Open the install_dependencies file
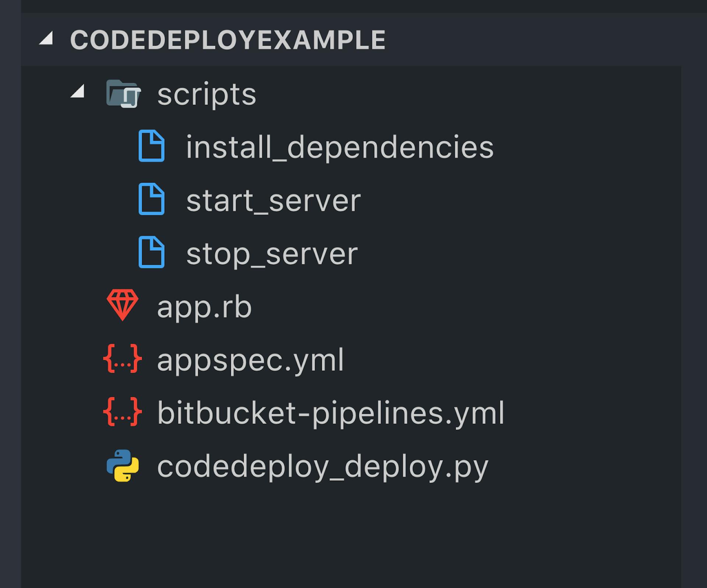Screen dimensions: 707x588 tap(340, 147)
